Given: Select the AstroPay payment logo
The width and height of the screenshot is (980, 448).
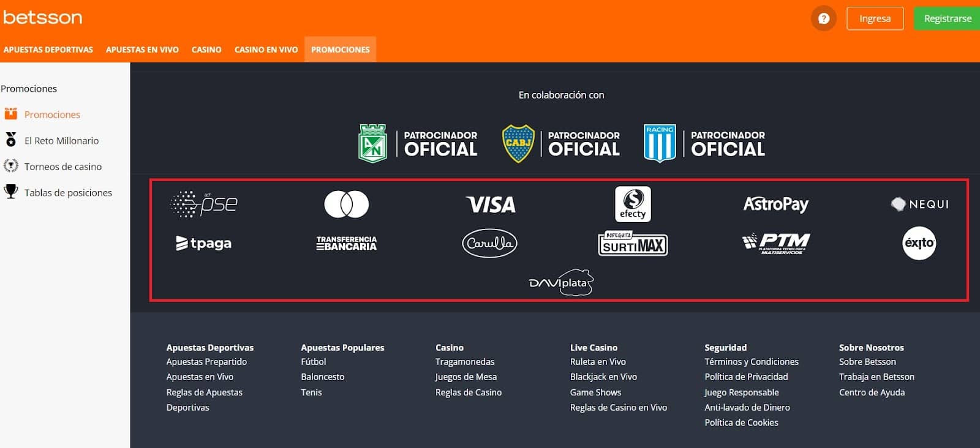Looking at the screenshot, I should [x=776, y=204].
